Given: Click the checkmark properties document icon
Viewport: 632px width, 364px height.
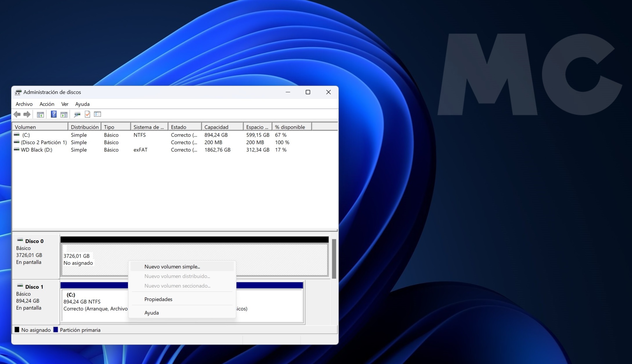Looking at the screenshot, I should [x=87, y=114].
